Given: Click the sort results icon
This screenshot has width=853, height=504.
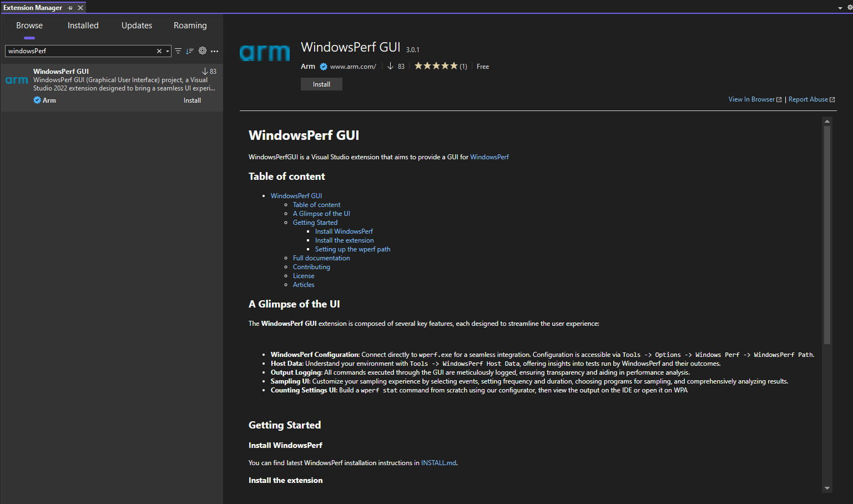Looking at the screenshot, I should (190, 51).
